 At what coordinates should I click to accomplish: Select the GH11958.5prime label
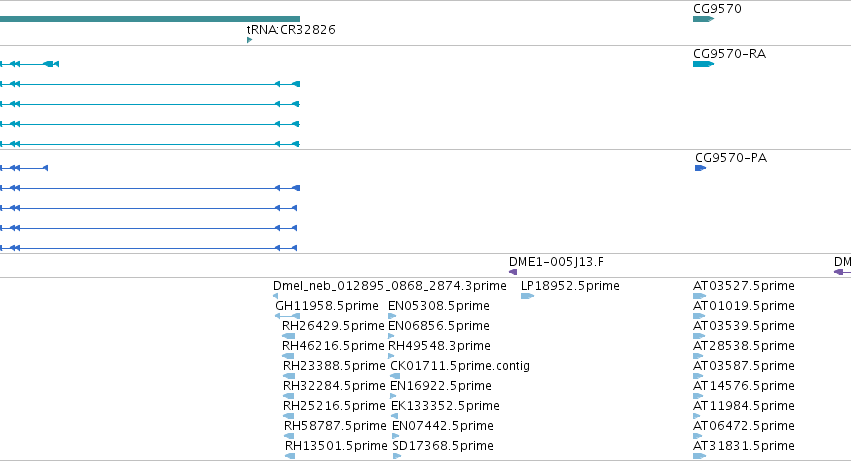tap(327, 306)
